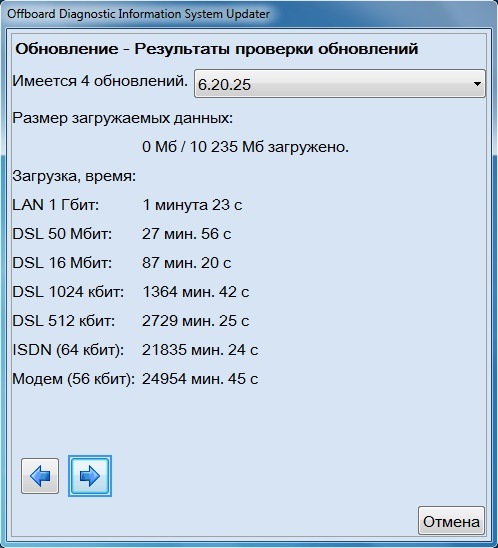The height and width of the screenshot is (548, 498).
Task: Click the 'DSL 16 Мбит:' label
Action: point(62,263)
